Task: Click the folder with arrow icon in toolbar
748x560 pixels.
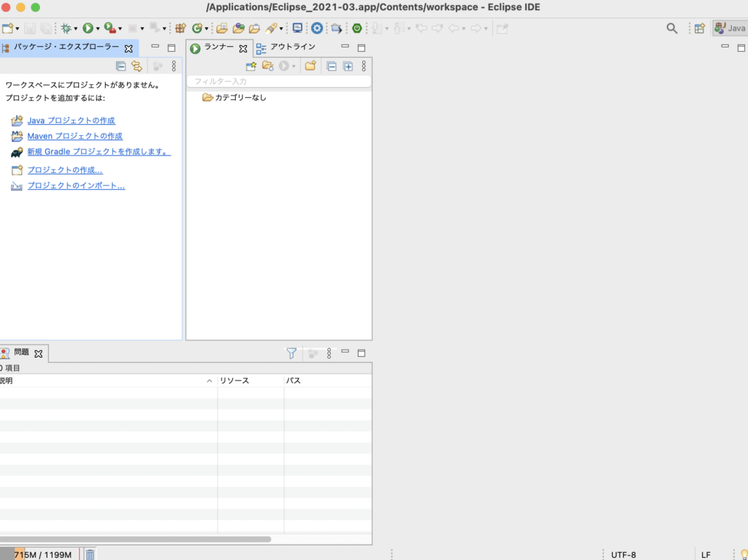Action: (336, 28)
